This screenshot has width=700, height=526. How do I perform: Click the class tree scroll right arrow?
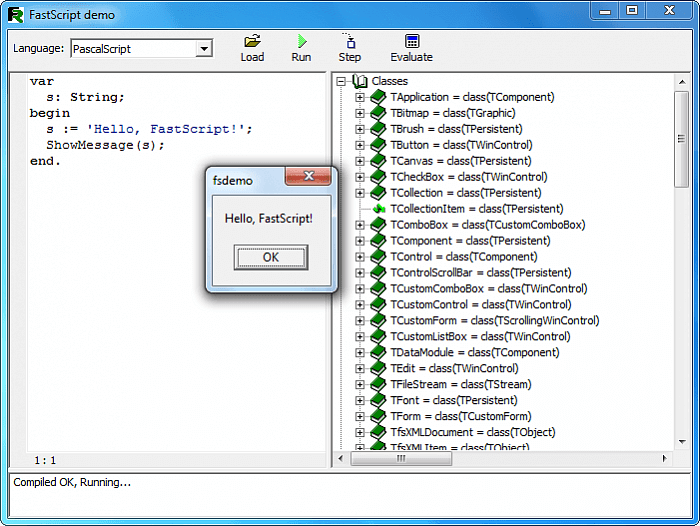point(665,459)
